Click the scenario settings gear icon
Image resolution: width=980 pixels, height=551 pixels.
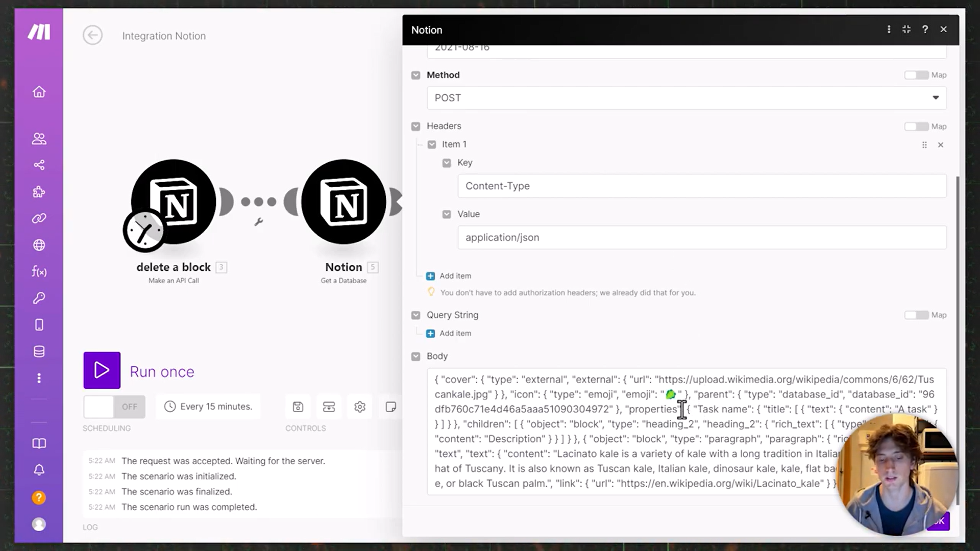coord(360,407)
